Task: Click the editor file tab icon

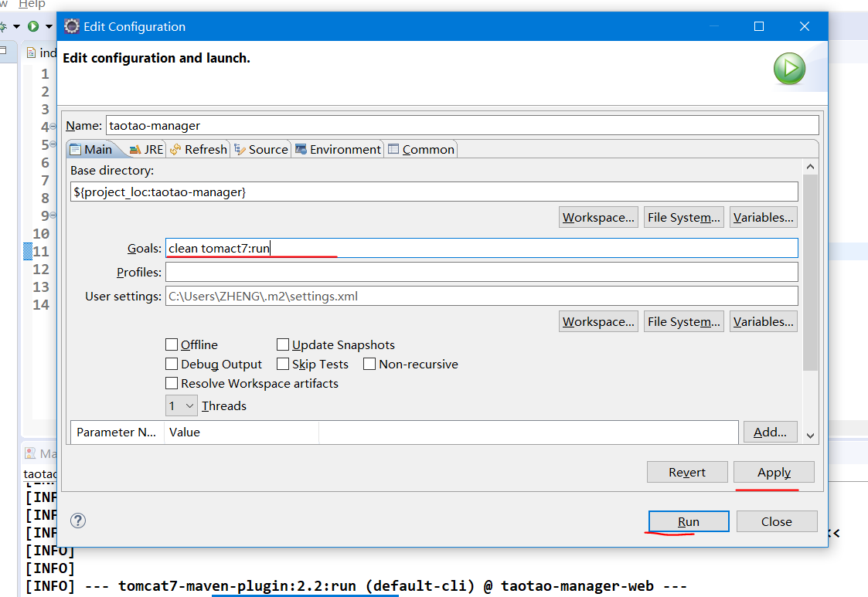Action: click(x=32, y=53)
